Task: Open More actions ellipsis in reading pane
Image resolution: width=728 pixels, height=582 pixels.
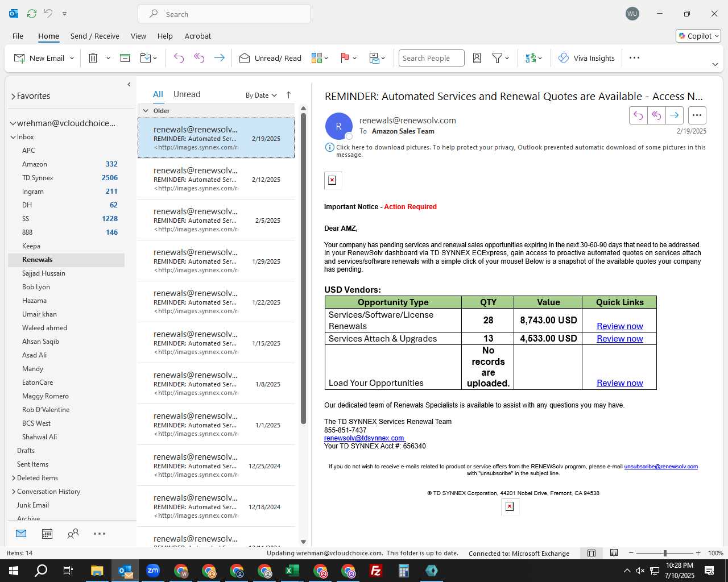Action: click(697, 115)
